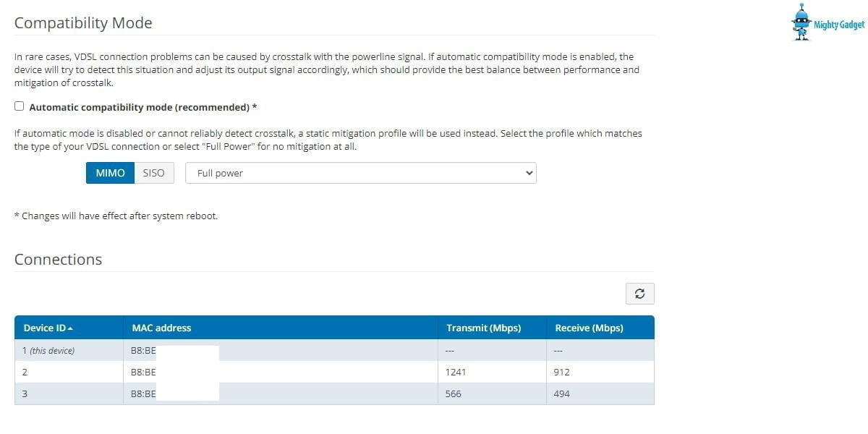Select the SISO mode toggle
The height and width of the screenshot is (434, 868).
tap(154, 173)
